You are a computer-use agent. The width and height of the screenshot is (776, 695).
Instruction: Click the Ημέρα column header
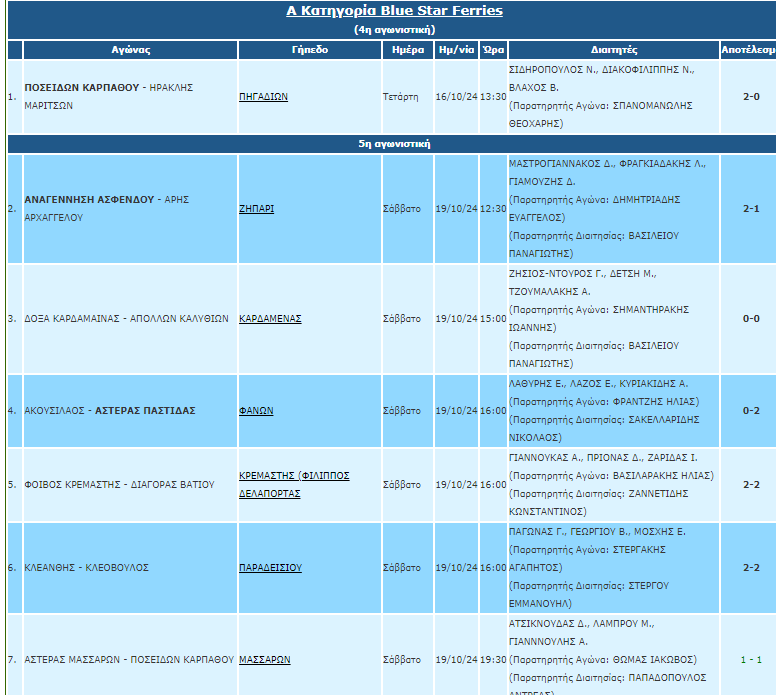click(x=408, y=50)
